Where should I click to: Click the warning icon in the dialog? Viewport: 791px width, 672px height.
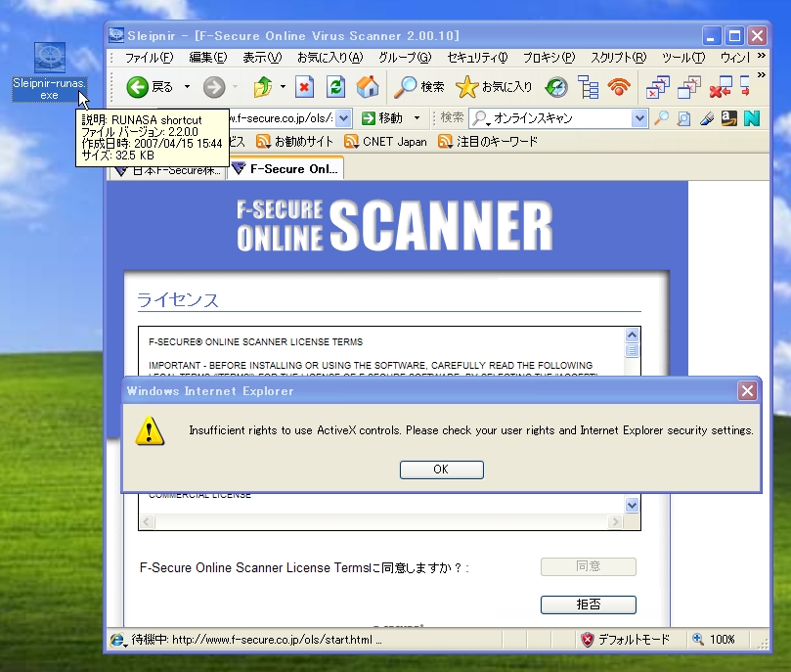coord(150,430)
